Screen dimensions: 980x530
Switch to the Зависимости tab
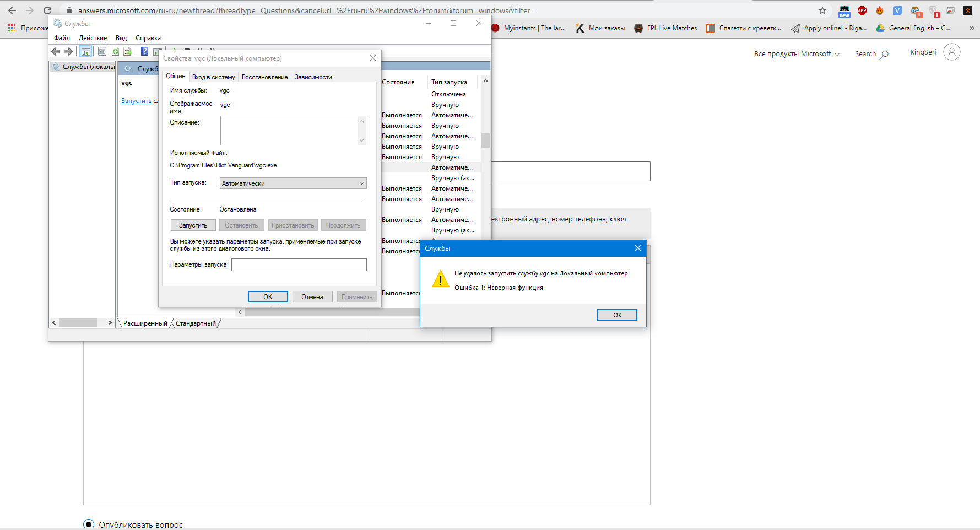coord(313,77)
